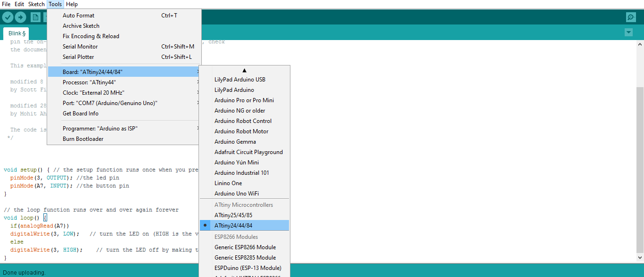Select Generic ESP8266 Module board
The height and width of the screenshot is (277, 644).
pyautogui.click(x=244, y=247)
